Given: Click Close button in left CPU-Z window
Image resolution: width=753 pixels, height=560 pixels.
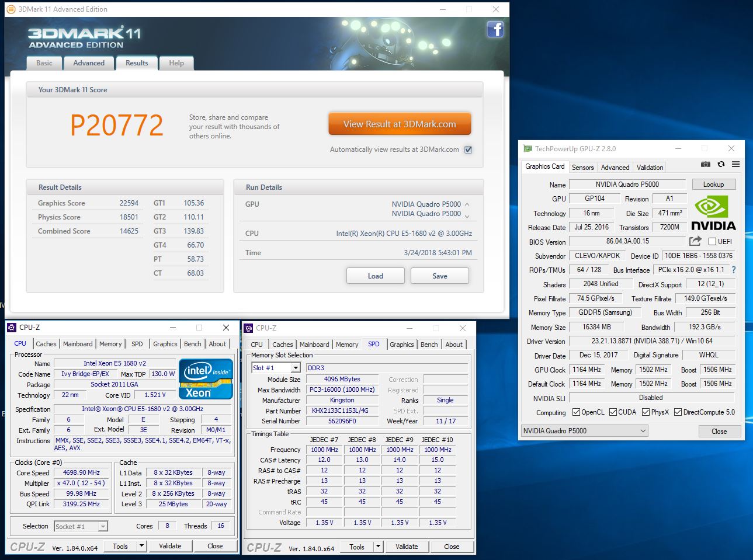Looking at the screenshot, I should pyautogui.click(x=215, y=546).
